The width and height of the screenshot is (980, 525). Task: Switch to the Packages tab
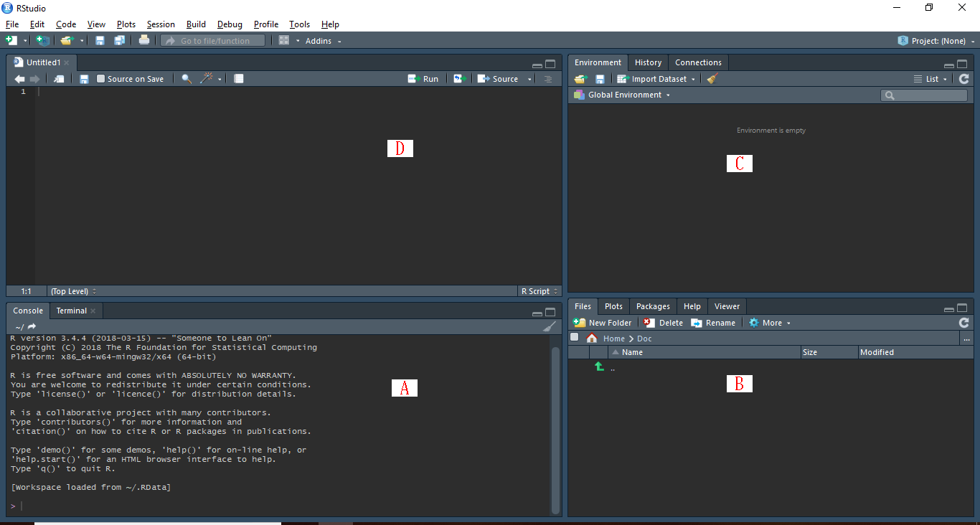tap(653, 306)
